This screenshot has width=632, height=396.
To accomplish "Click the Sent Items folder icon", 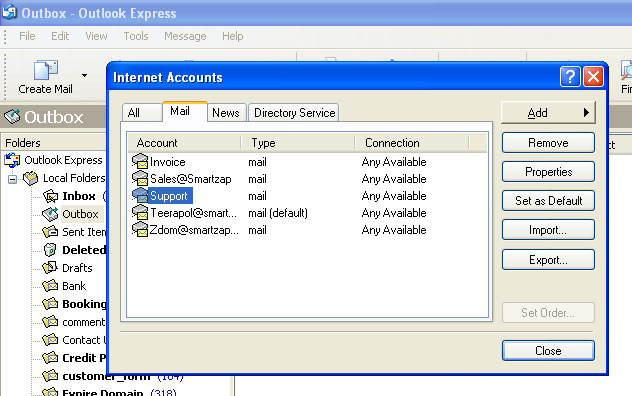I will click(50, 232).
